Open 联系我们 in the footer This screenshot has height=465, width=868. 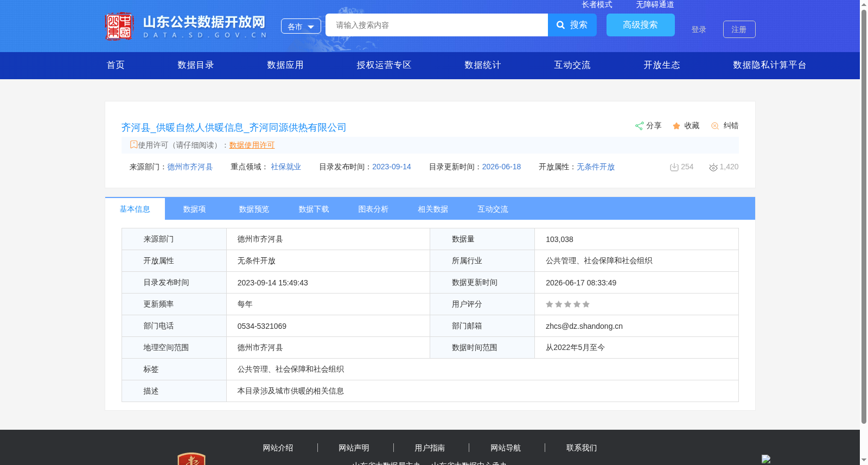tap(582, 448)
